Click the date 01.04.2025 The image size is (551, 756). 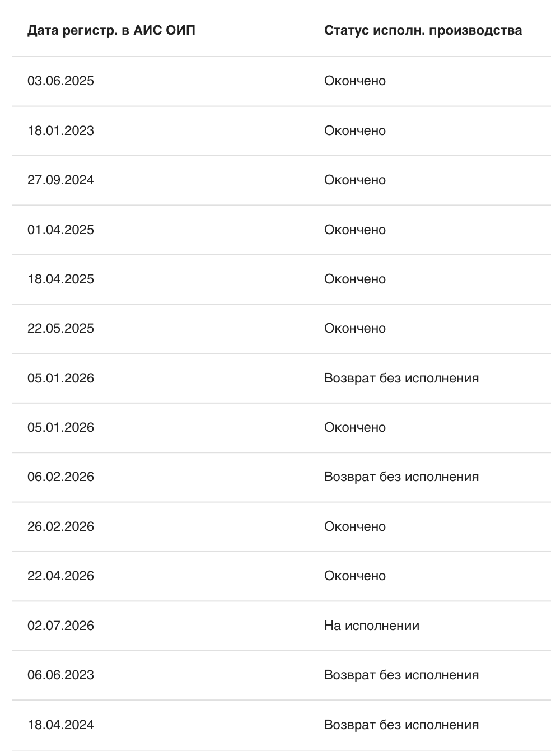point(60,230)
